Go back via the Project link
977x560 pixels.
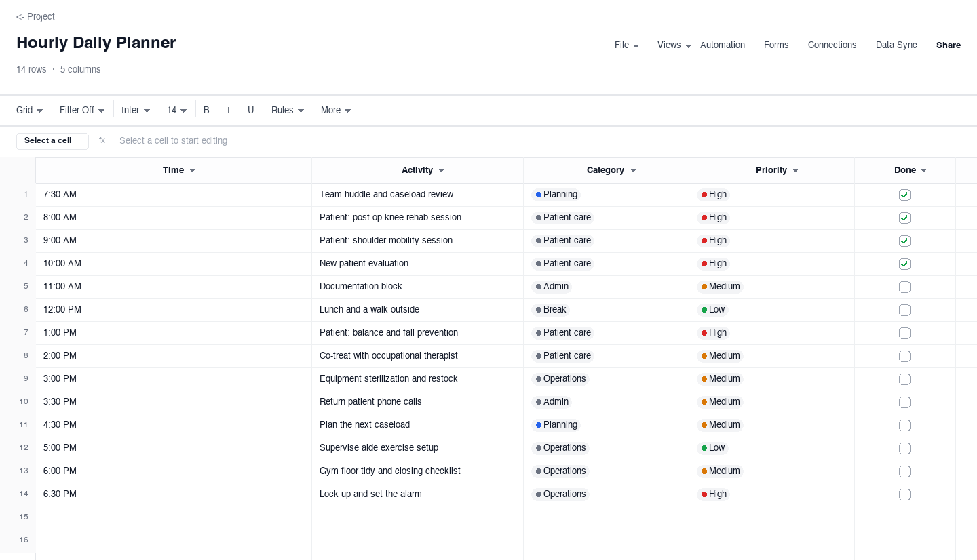(x=35, y=16)
